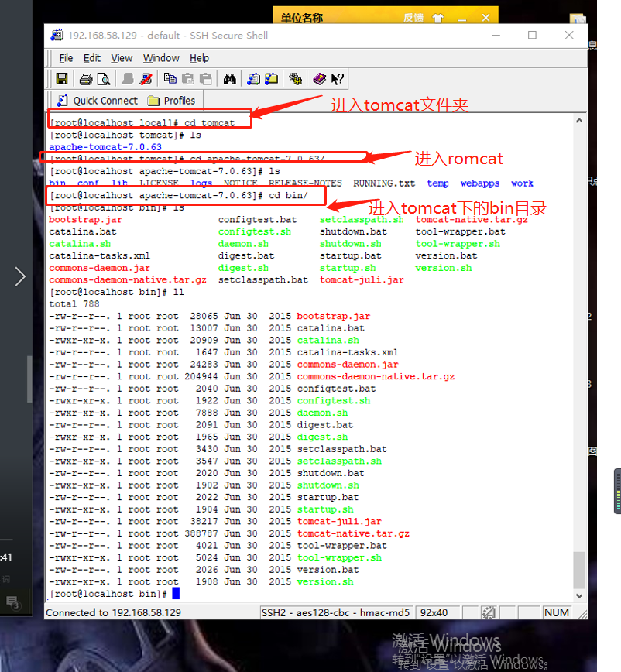Open the File menu

coord(66,58)
